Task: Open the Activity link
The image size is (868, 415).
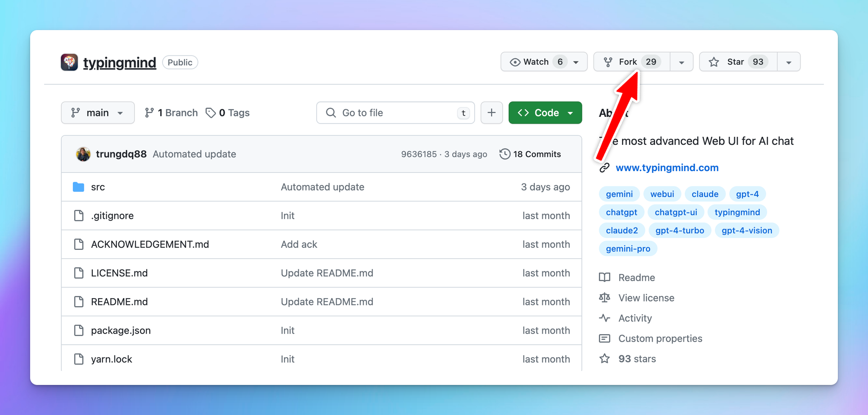Action: click(x=635, y=318)
